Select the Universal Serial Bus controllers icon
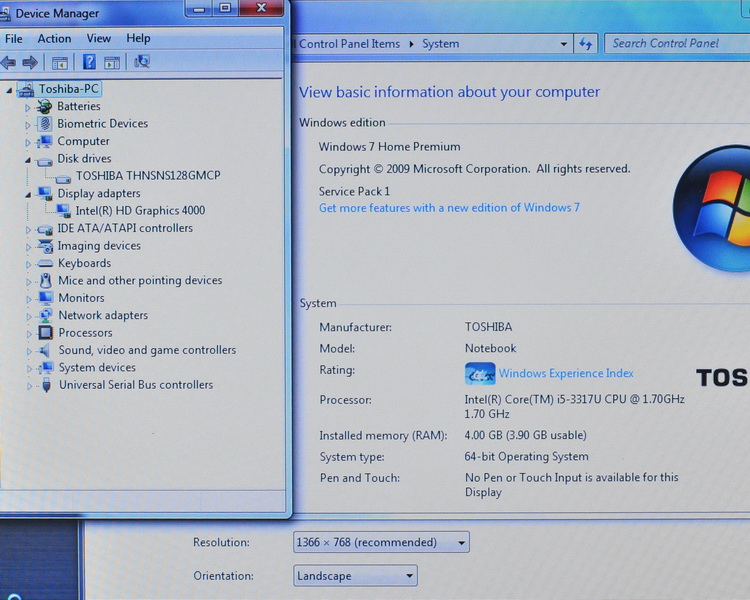 (46, 385)
